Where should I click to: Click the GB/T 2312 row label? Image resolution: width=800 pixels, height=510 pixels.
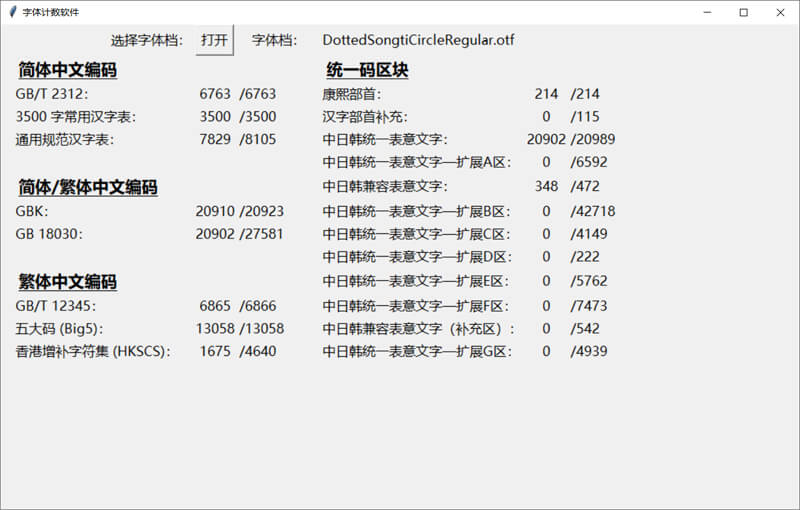tap(52, 94)
